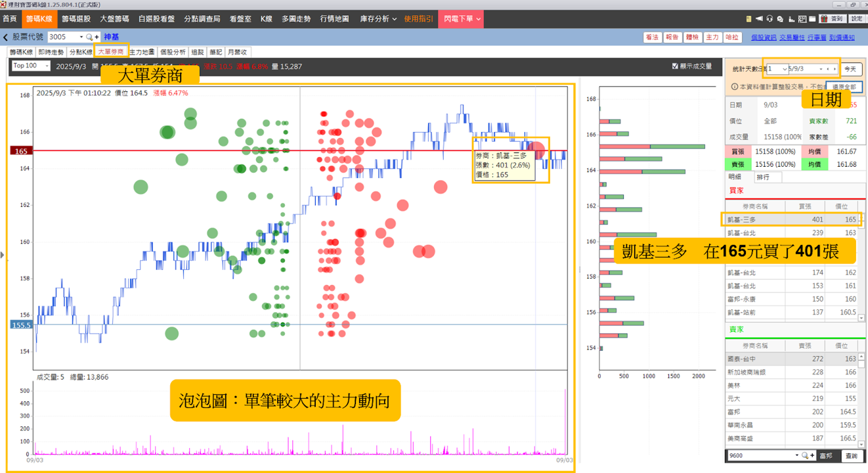Viewport: 868px width, 473px height.
Task: Click the back arrow beside 股票代號
Action: [x=6, y=37]
